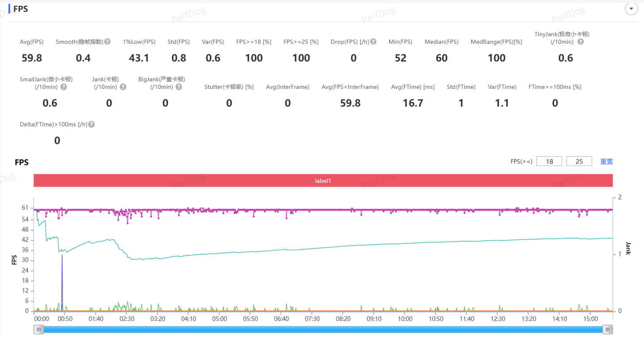Click help icon beside Delta(FTime)>100ms
Screen dimensions: 644x337
[x=91, y=124]
